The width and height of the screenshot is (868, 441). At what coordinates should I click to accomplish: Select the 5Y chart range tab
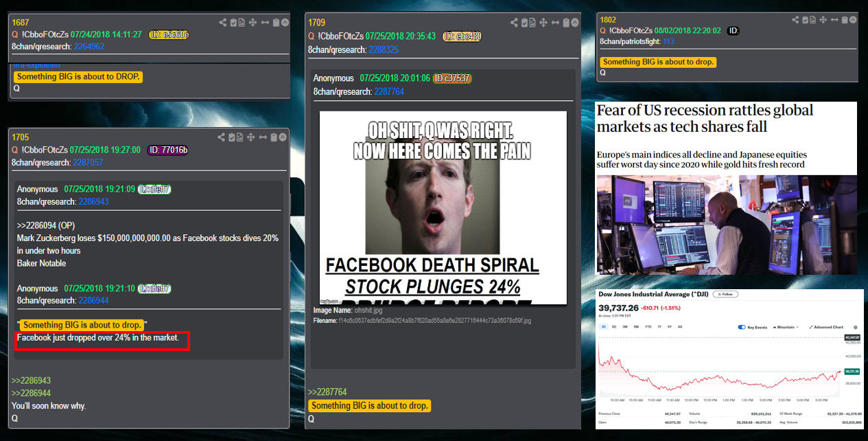click(670, 327)
